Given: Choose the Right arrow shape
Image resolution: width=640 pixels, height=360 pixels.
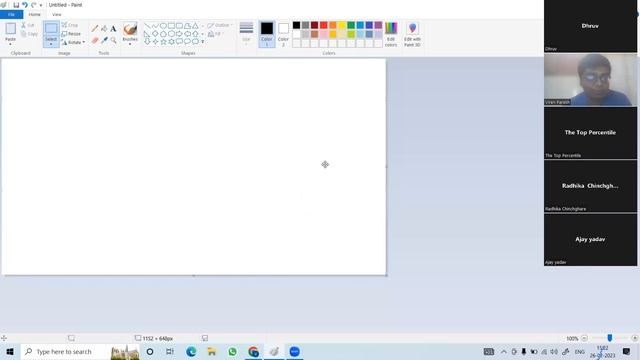Looking at the screenshot, I should tap(179, 34).
